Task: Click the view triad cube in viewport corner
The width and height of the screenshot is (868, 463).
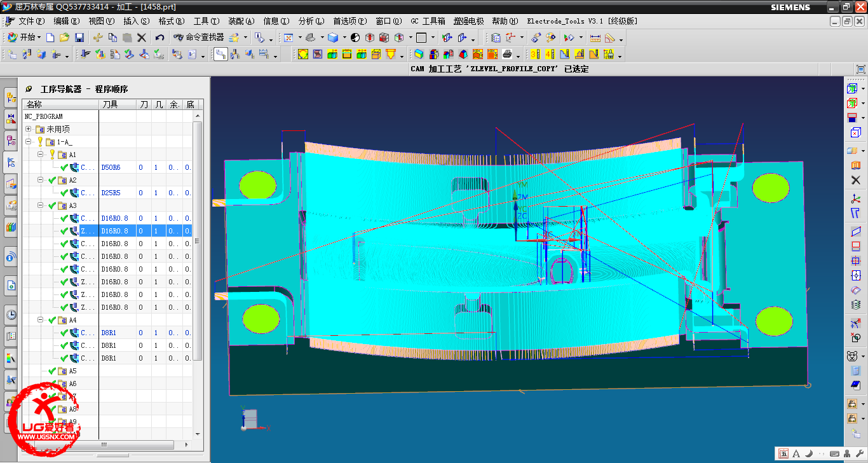Action: tap(250, 418)
